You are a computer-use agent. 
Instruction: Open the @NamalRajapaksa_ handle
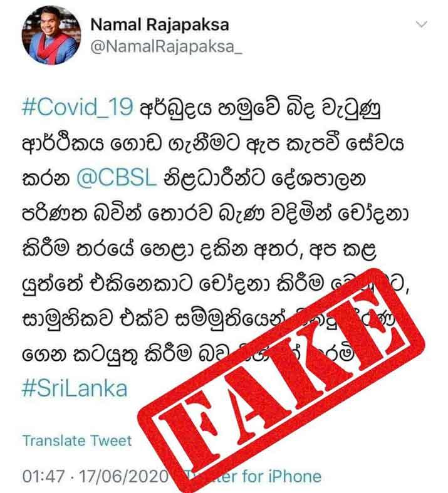[x=166, y=47]
